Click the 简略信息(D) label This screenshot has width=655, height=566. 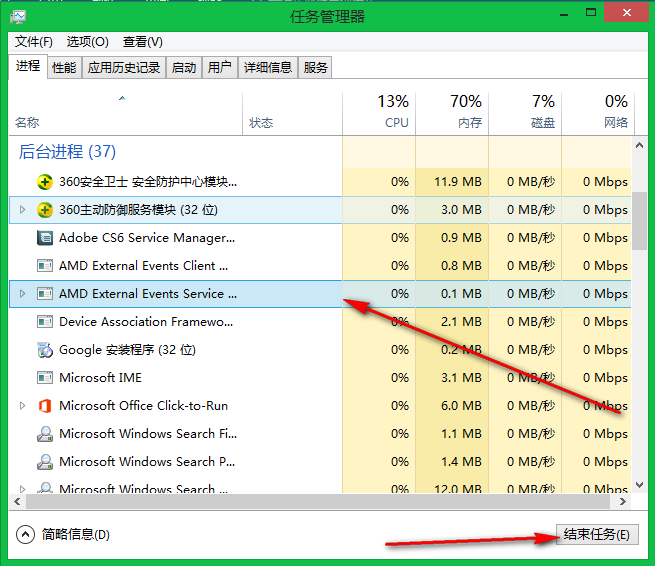pyautogui.click(x=76, y=535)
